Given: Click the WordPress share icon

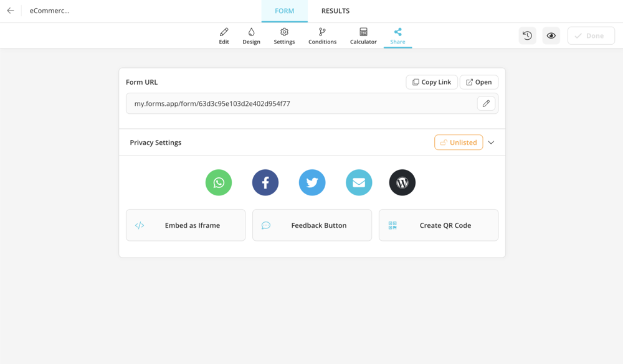Looking at the screenshot, I should (402, 182).
